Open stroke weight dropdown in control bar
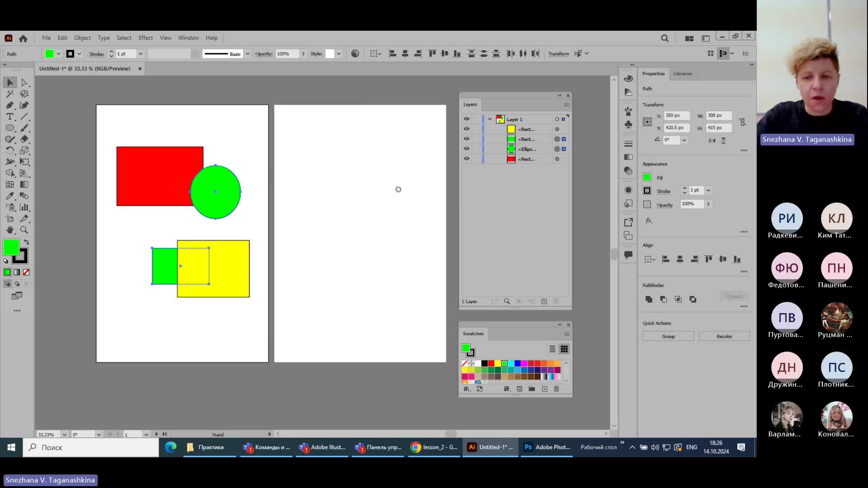868x488 pixels. pos(141,54)
